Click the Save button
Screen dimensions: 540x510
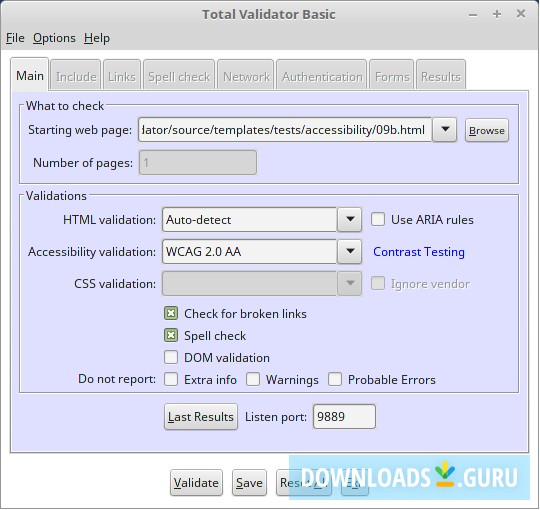(249, 482)
